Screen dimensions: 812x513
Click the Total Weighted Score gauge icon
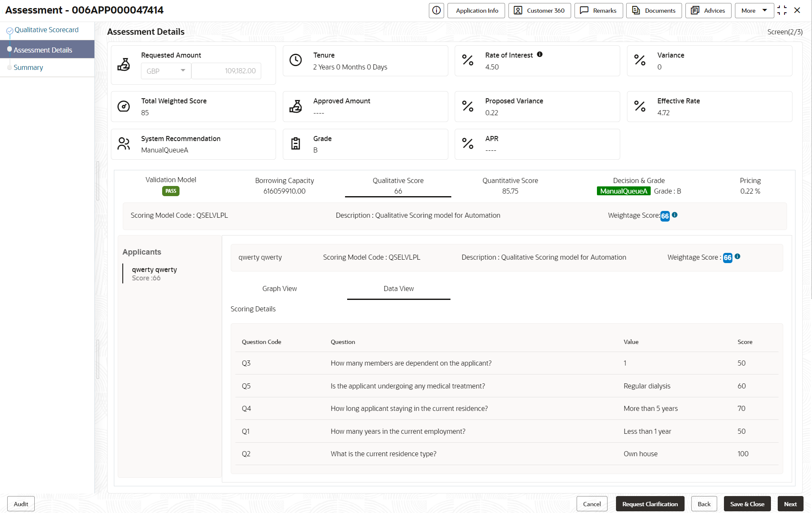tap(124, 106)
